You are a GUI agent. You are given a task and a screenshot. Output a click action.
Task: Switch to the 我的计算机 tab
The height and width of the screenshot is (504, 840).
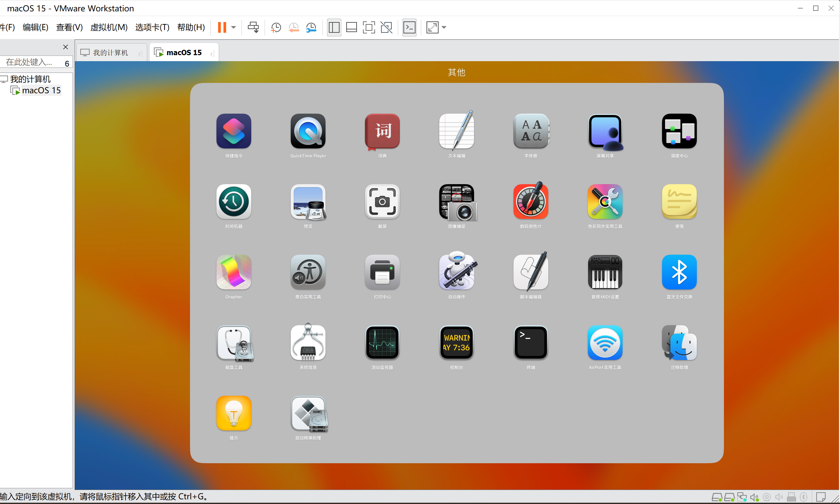click(x=110, y=52)
